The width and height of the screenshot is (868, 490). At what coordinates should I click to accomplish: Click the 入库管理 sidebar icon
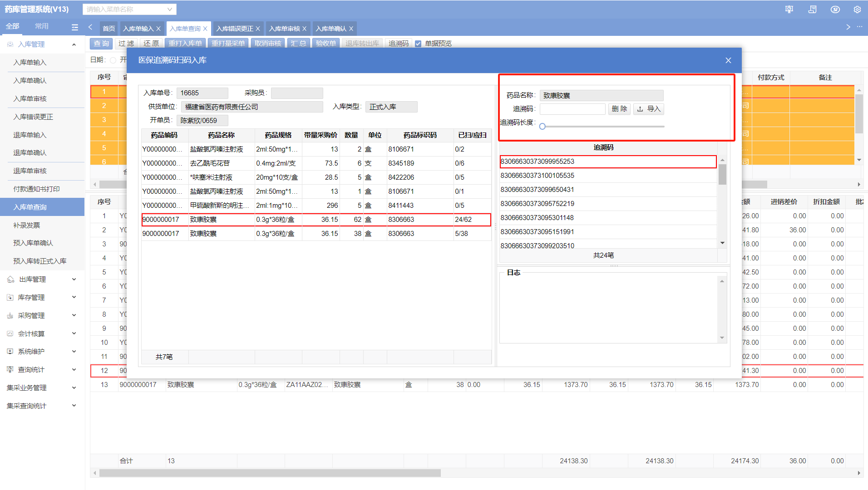pyautogui.click(x=10, y=44)
